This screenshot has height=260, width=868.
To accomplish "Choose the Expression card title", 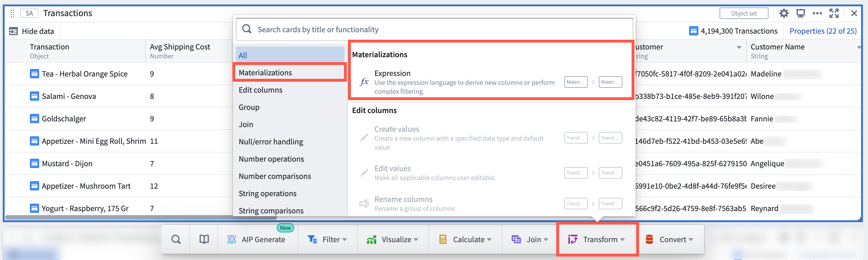I will point(392,73).
